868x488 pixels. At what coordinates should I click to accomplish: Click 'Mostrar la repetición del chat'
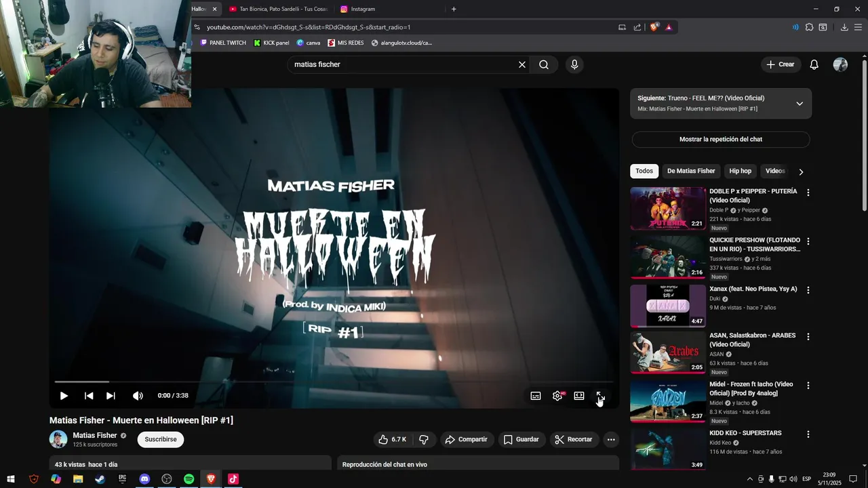coord(721,139)
